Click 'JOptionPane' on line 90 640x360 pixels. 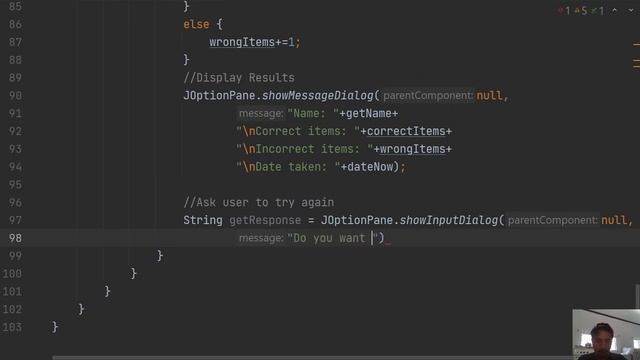pyautogui.click(x=219, y=96)
